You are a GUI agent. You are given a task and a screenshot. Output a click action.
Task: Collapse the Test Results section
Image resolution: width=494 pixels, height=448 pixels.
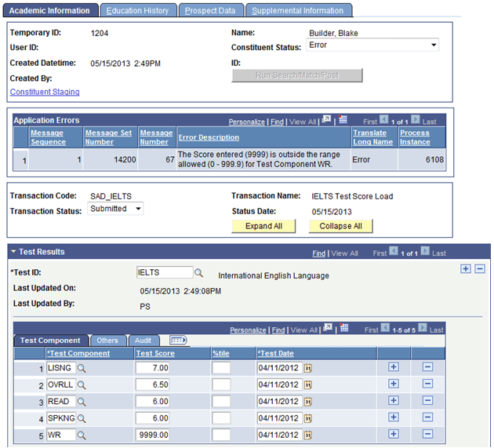tap(13, 252)
